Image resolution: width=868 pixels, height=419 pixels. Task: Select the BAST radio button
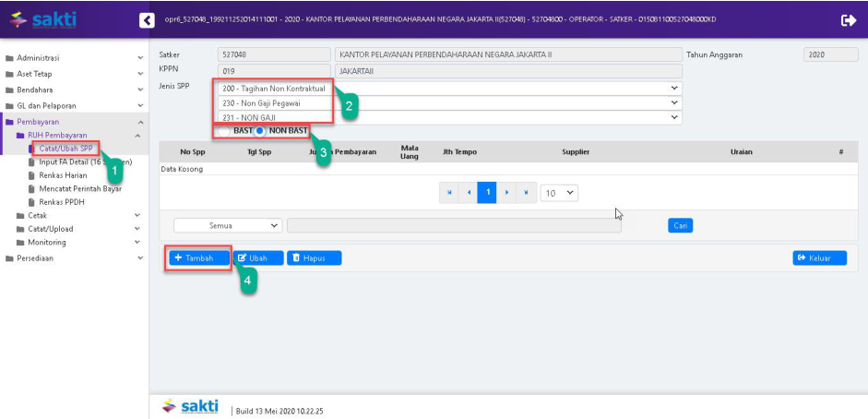point(225,132)
